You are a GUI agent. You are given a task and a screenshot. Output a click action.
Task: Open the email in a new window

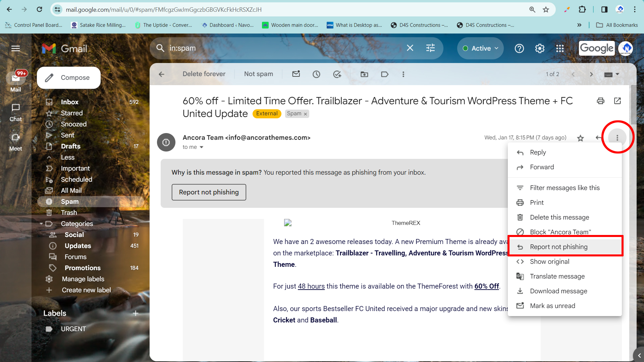click(617, 101)
